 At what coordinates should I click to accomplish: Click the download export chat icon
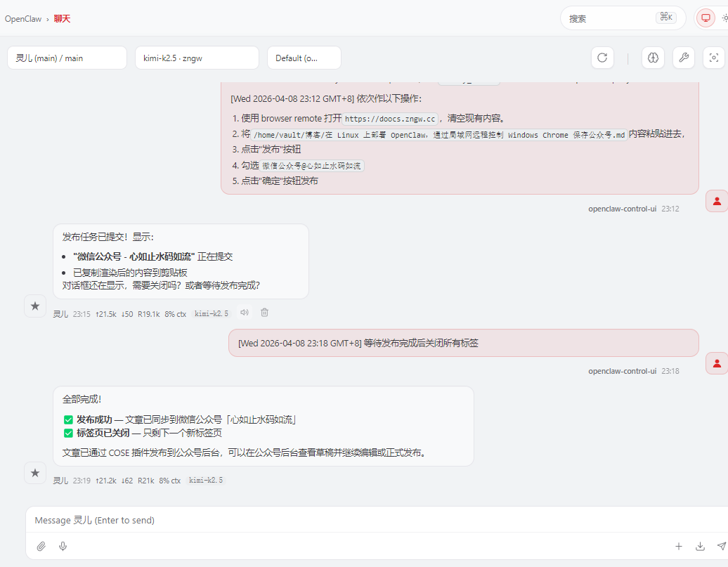coord(700,546)
